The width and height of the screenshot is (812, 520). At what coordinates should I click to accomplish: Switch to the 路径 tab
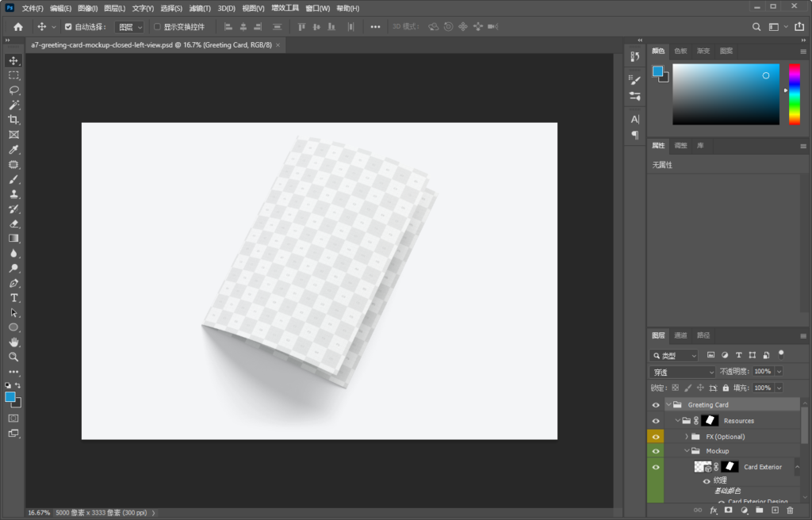tap(703, 335)
